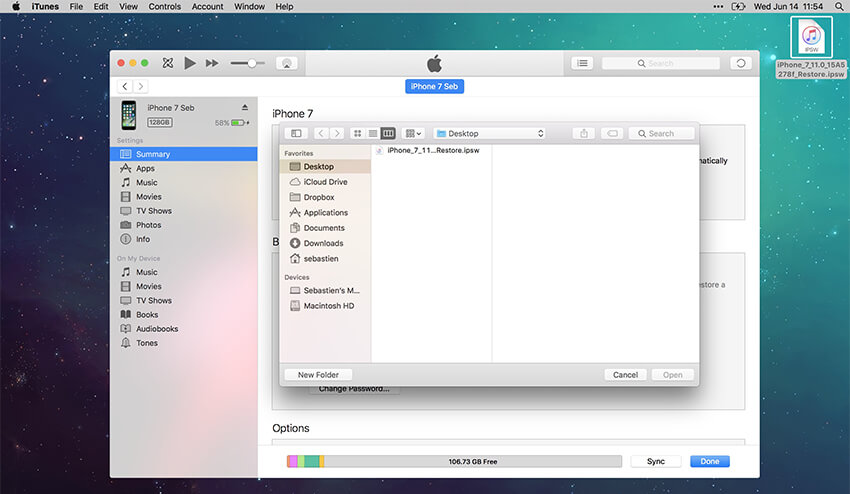The image size is (850, 494).
Task: Open the File menu
Action: pyautogui.click(x=76, y=7)
